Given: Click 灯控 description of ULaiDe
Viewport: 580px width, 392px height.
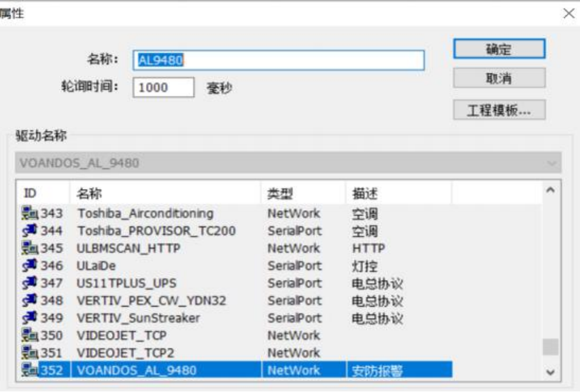Looking at the screenshot, I should (365, 266).
